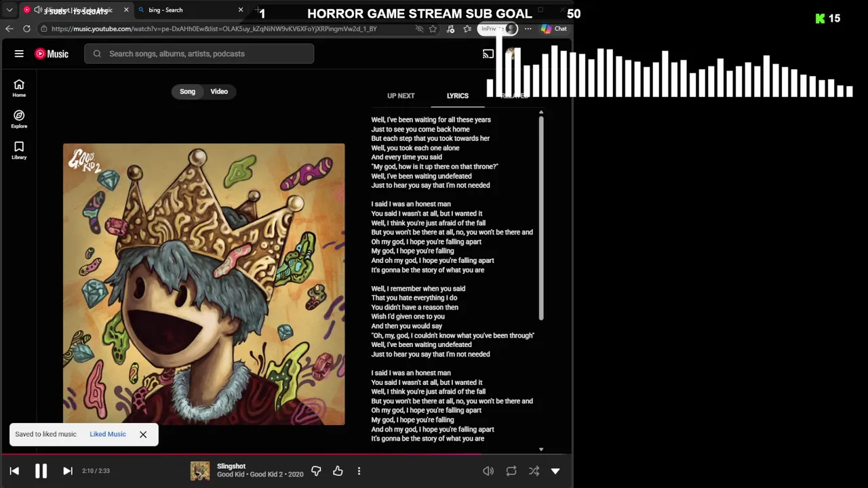Click the browser address bar URL
This screenshot has width=868, height=488.
(x=214, y=28)
